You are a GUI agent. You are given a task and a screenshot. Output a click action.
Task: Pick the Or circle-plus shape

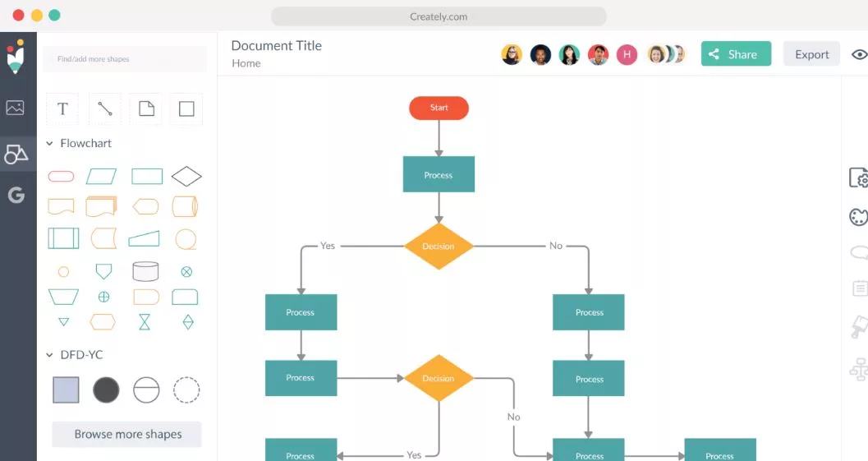[103, 297]
